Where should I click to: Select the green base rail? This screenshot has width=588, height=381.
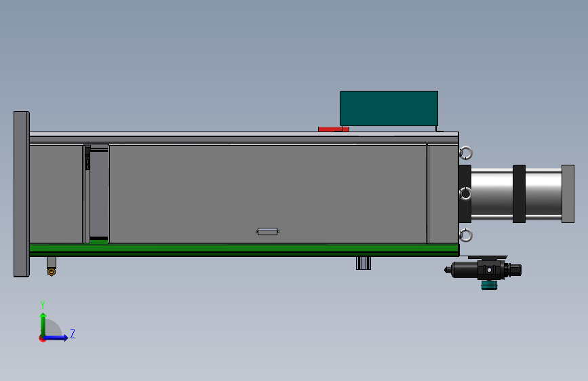[x=243, y=250]
